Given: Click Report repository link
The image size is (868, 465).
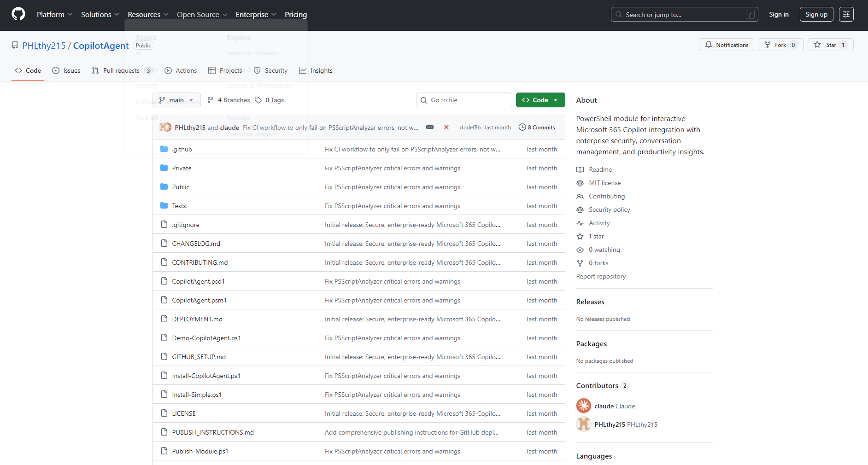Looking at the screenshot, I should 601,276.
